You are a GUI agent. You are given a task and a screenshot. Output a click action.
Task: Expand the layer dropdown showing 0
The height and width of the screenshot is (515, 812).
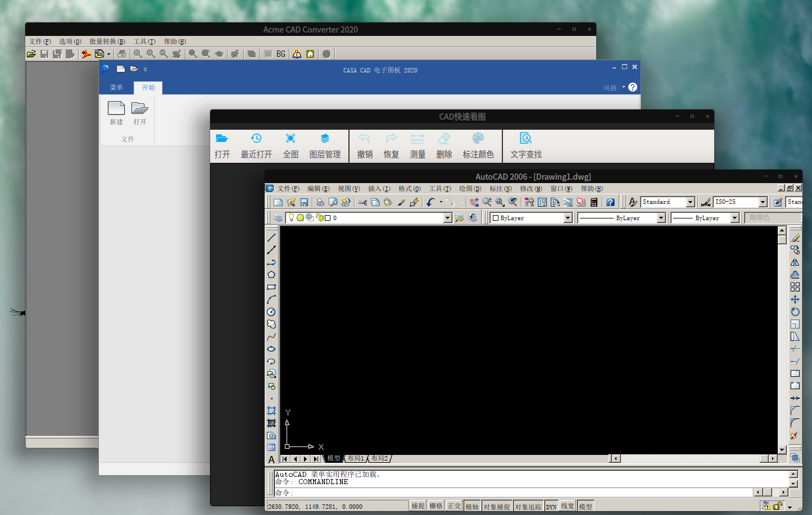click(447, 218)
